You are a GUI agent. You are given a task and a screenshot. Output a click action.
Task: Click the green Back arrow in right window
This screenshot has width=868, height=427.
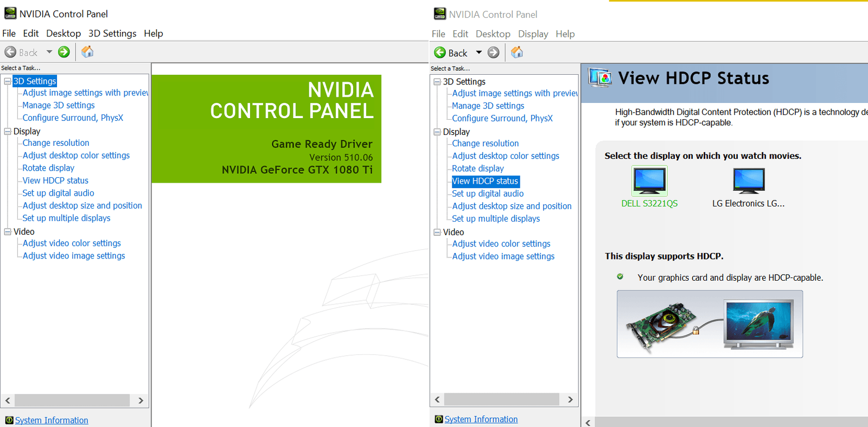coord(440,53)
